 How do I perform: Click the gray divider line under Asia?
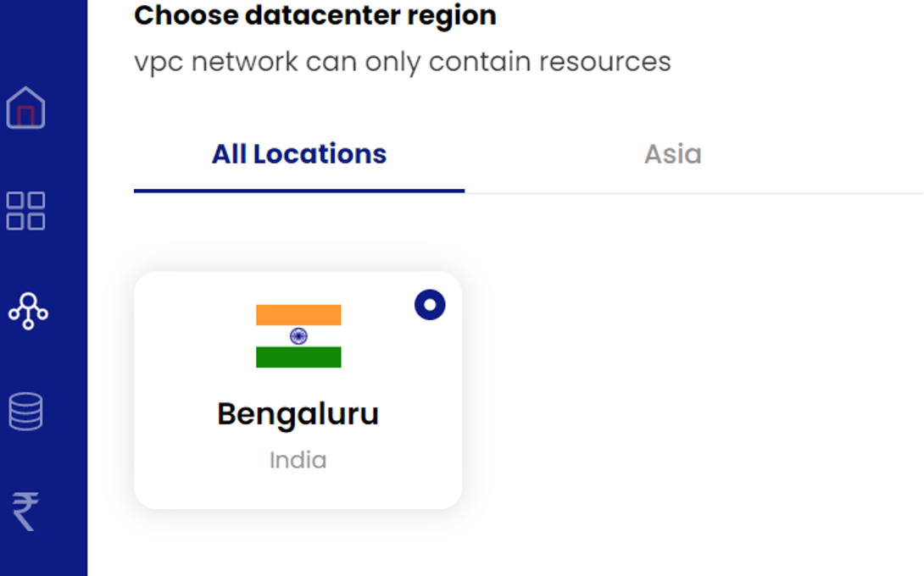[672, 193]
